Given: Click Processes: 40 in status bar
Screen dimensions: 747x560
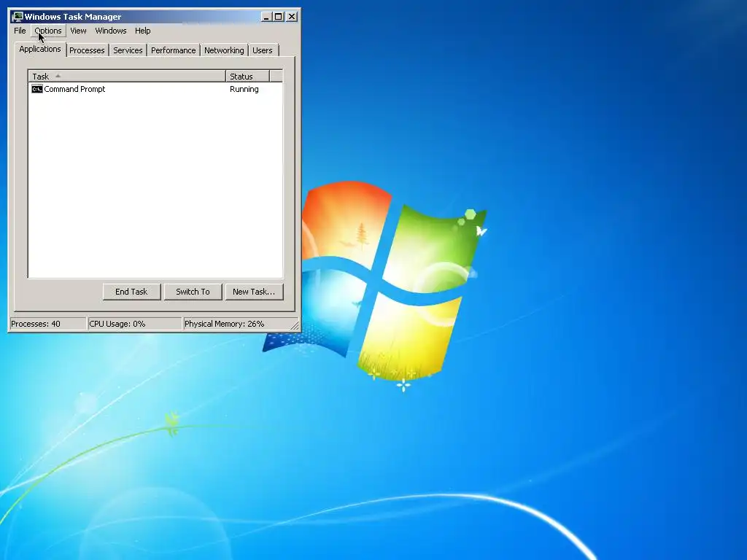Looking at the screenshot, I should pos(47,324).
